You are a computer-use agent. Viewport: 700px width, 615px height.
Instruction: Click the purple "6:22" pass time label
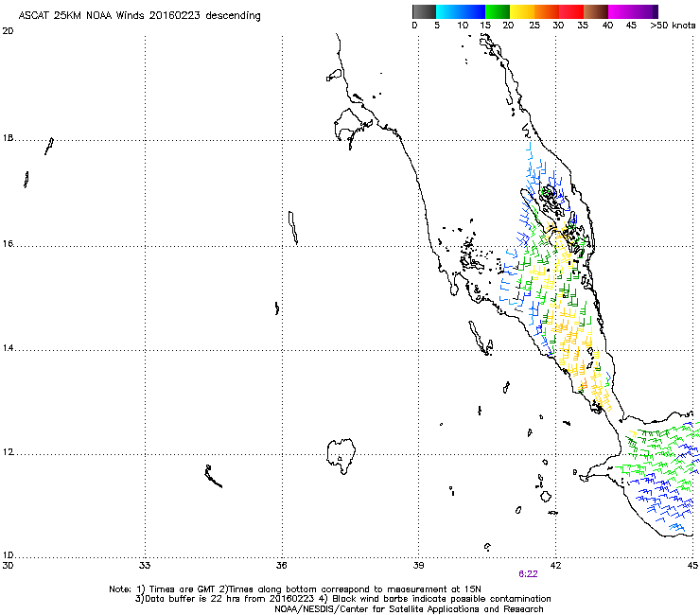[x=528, y=574]
